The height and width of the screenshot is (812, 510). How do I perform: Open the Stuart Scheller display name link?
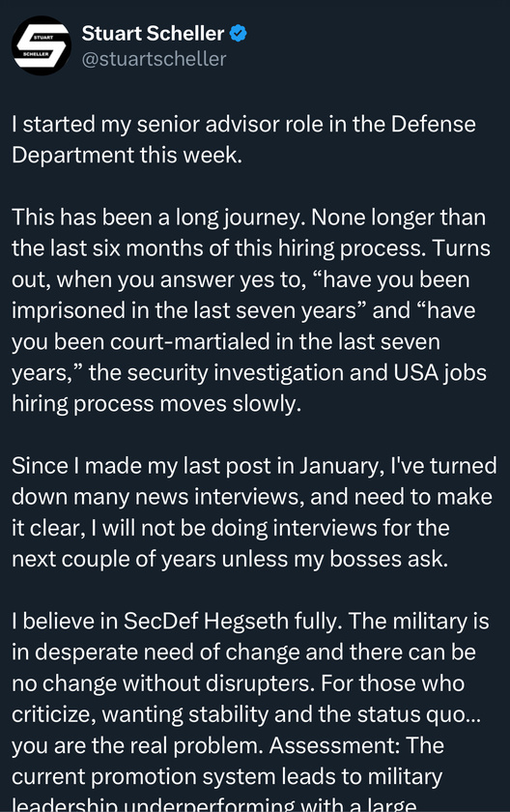(x=154, y=34)
